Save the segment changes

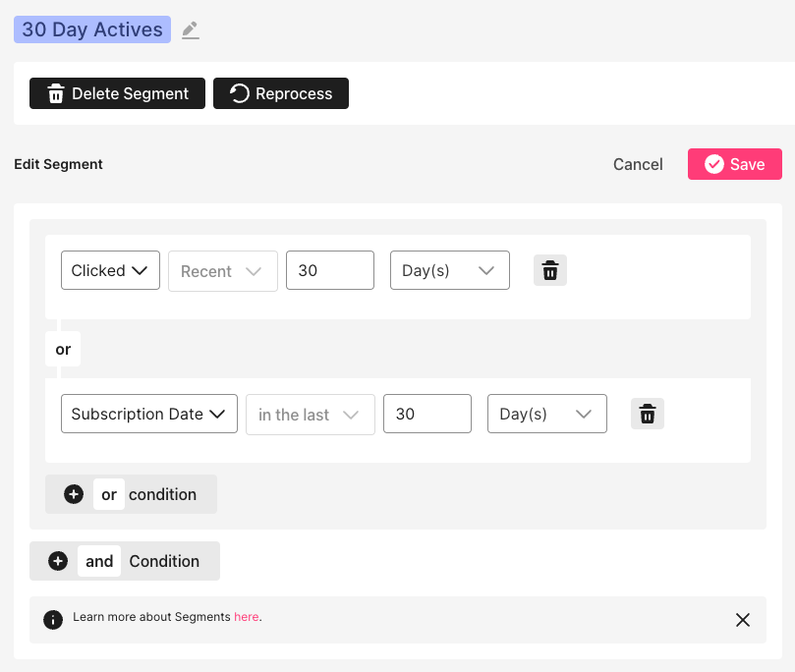pos(734,164)
